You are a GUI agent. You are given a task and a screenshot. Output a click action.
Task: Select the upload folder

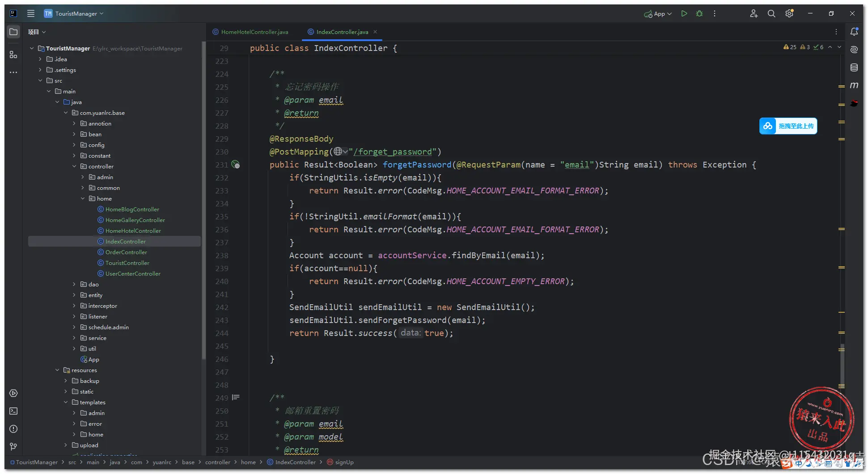pyautogui.click(x=85, y=445)
